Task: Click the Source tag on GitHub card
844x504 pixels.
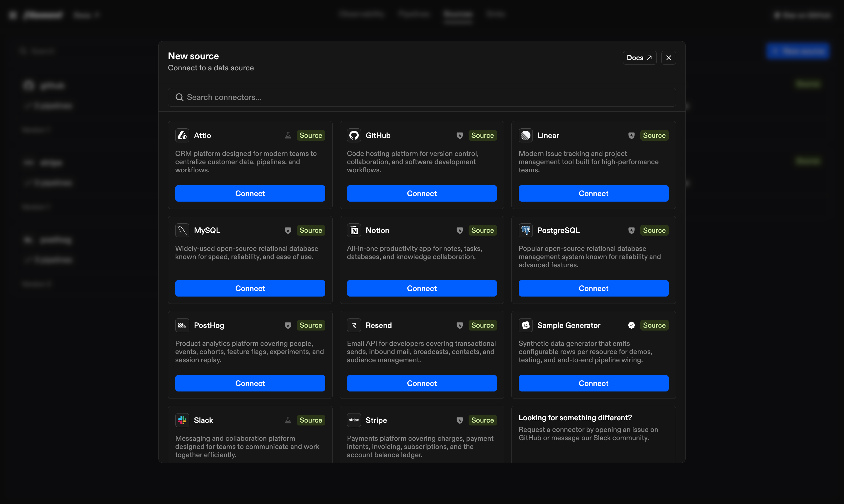Action: coord(482,135)
